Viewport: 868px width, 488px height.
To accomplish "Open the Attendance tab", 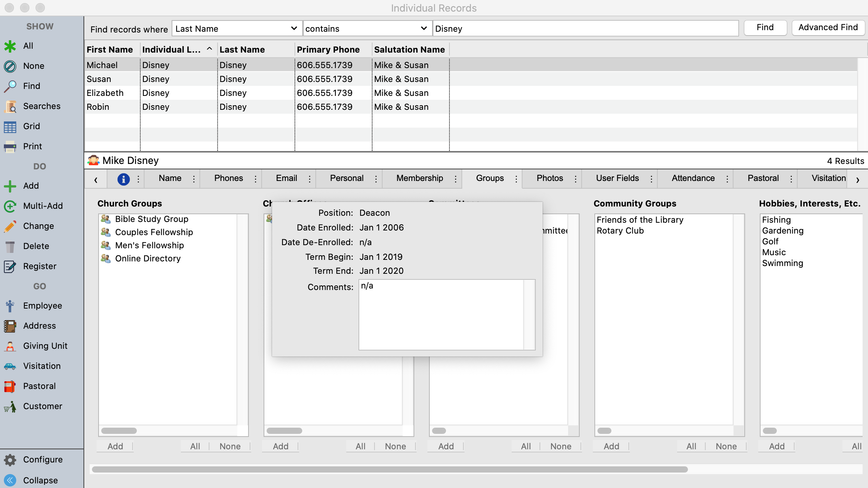I will click(x=693, y=178).
